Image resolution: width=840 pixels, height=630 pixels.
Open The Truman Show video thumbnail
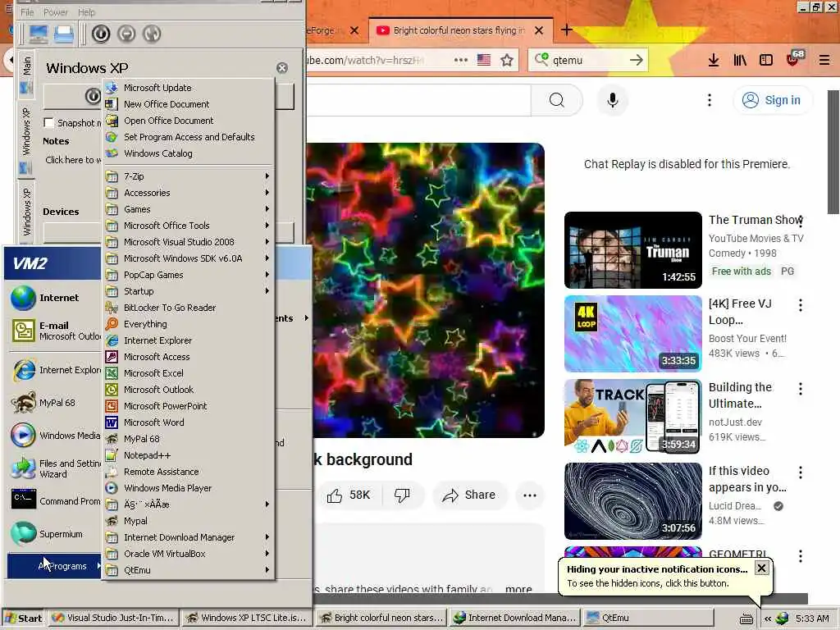click(x=632, y=250)
